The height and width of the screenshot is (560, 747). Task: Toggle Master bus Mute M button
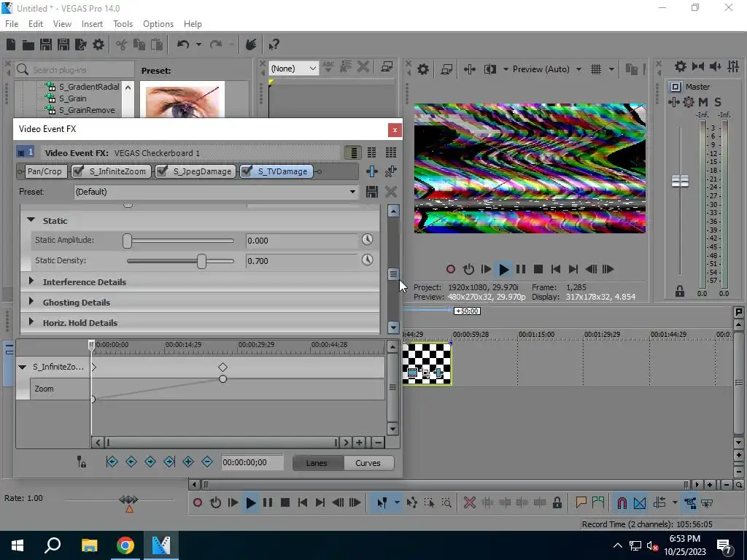(x=703, y=102)
